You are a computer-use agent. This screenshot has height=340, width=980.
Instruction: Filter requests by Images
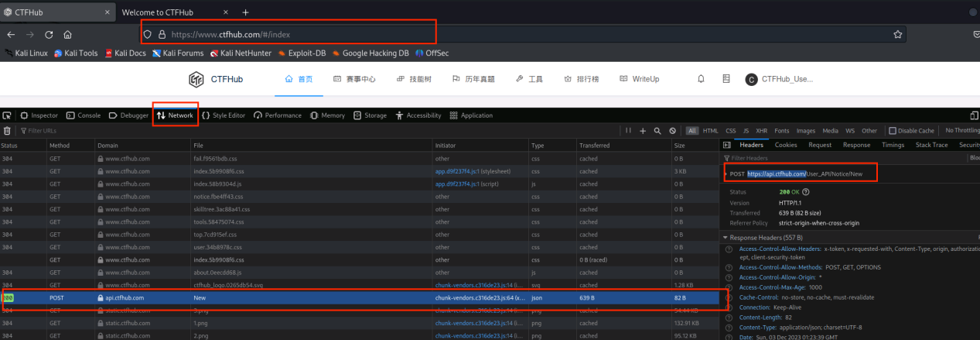(806, 131)
